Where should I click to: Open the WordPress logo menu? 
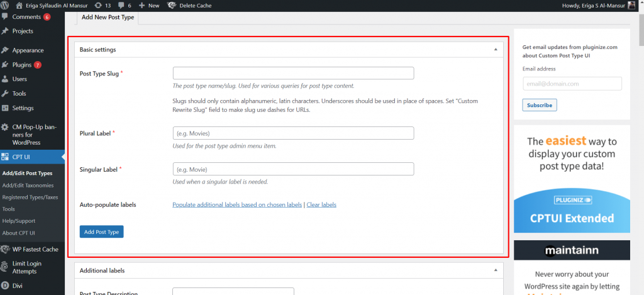pos(5,6)
